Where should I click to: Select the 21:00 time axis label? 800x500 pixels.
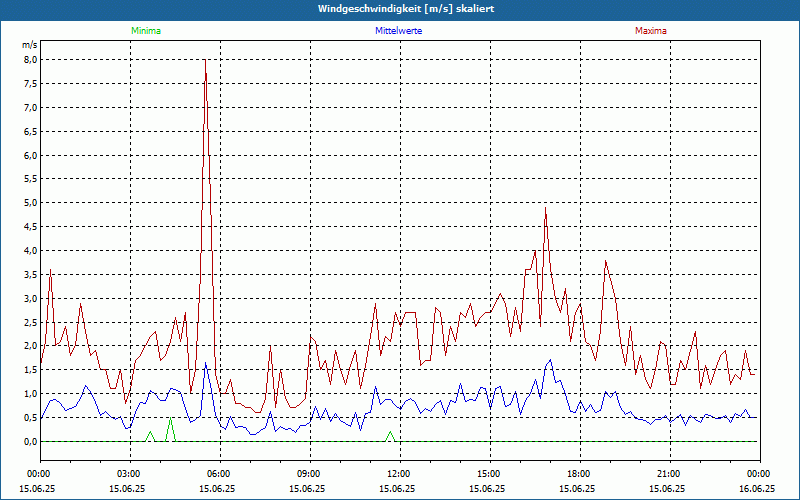tap(669, 474)
